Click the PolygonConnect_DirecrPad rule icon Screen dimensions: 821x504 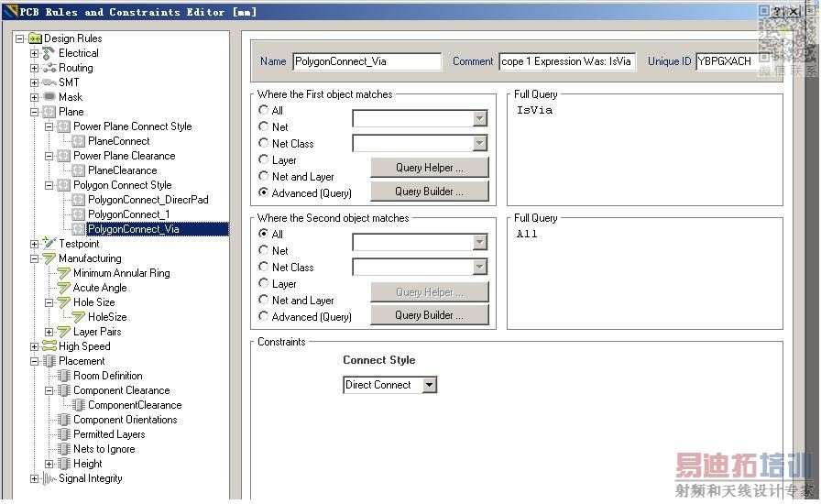79,200
